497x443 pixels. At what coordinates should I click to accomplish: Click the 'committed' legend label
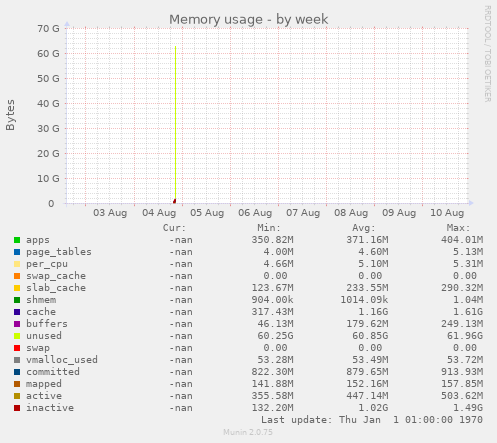(53, 372)
